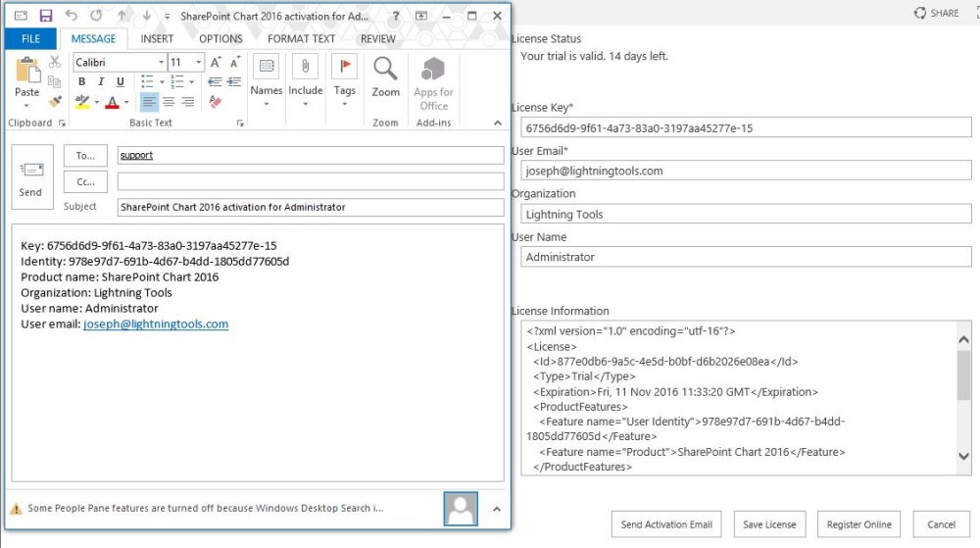The image size is (980, 548).
Task: Click the SHARE icon in SharePoint window
Action: tap(920, 13)
